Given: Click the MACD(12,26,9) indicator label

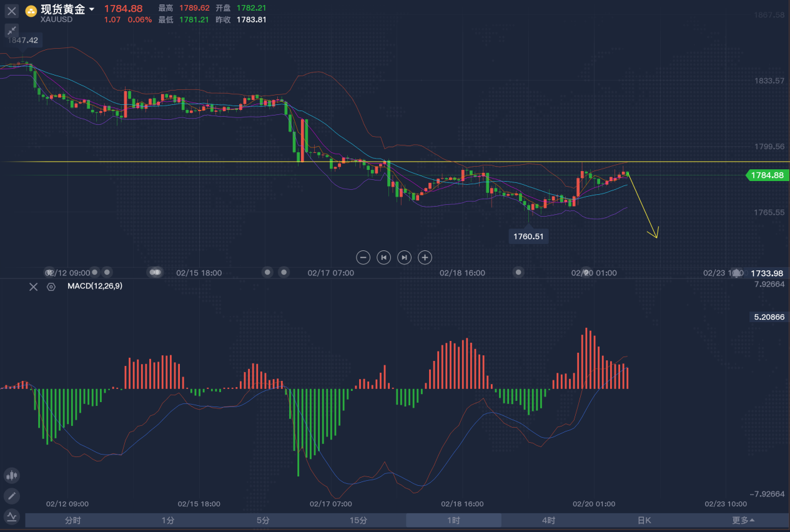Looking at the screenshot, I should pyautogui.click(x=95, y=287).
